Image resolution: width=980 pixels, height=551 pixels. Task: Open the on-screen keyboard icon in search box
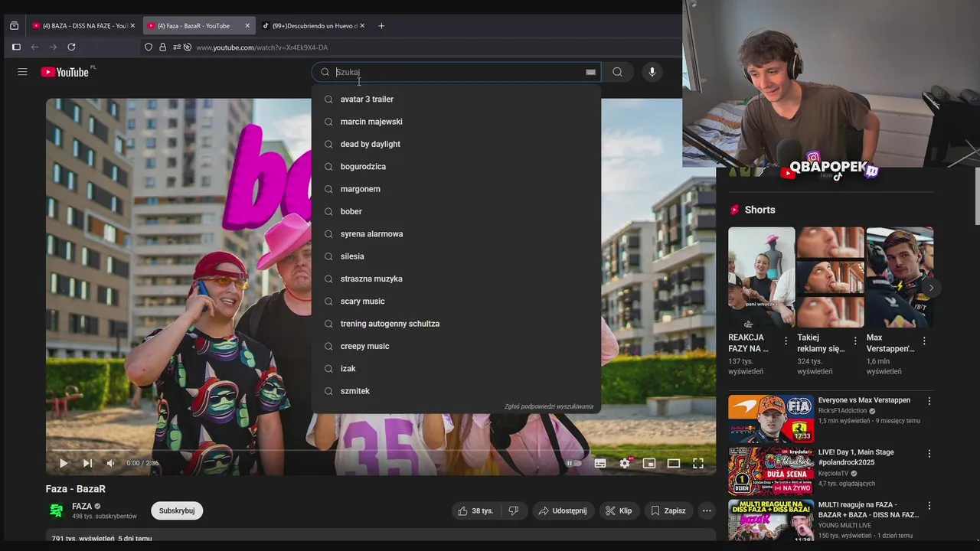coord(590,72)
